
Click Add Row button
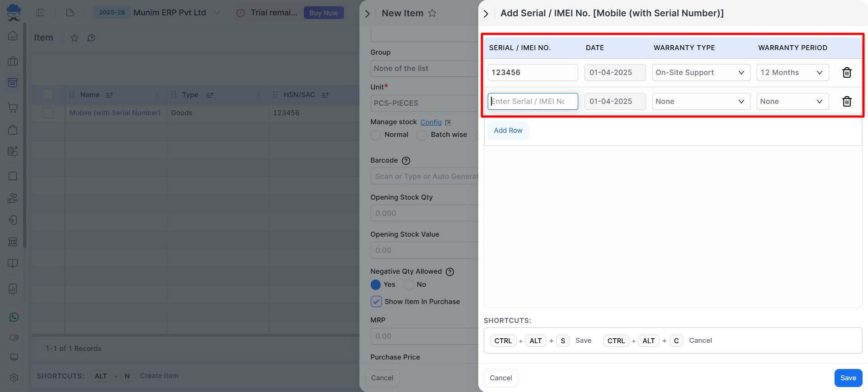tap(508, 131)
